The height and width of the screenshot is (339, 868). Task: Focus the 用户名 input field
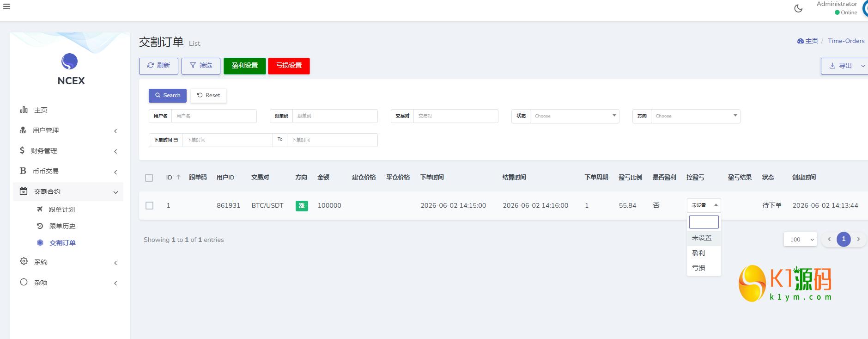[214, 116]
